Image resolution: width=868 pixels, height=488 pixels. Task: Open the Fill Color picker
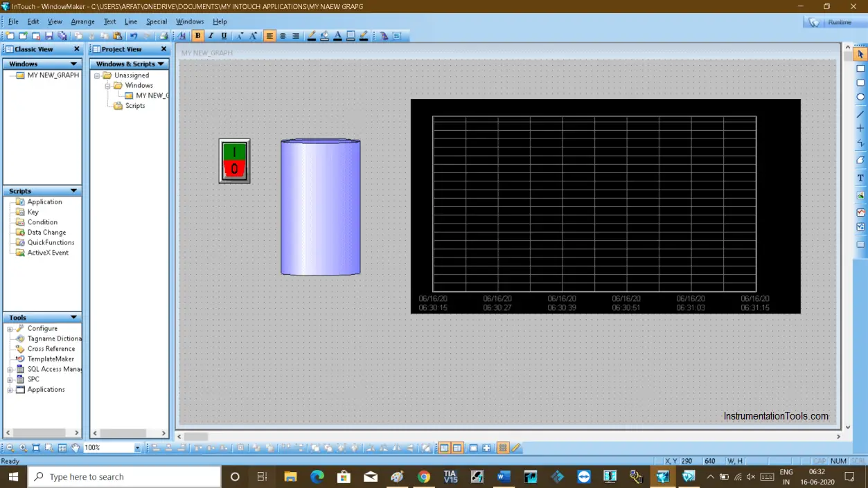click(324, 36)
